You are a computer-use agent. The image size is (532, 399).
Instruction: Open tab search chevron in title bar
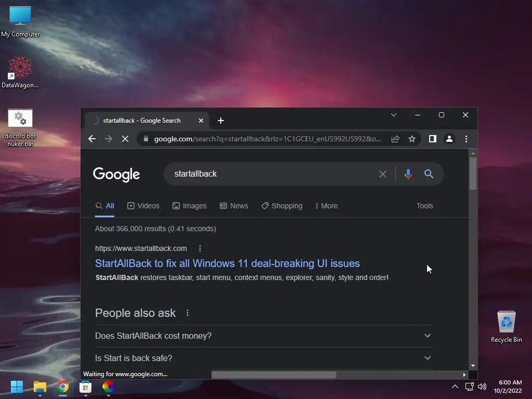394,115
